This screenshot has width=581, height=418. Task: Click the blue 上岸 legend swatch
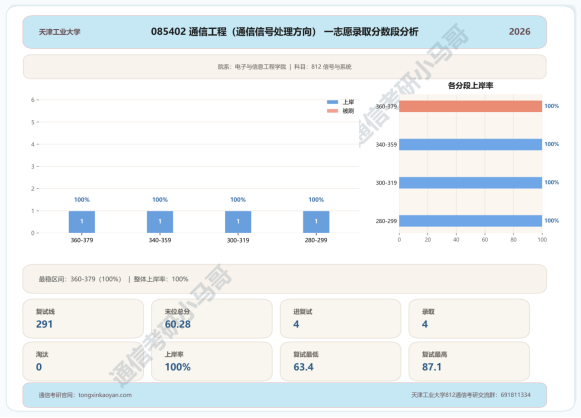pyautogui.click(x=332, y=102)
